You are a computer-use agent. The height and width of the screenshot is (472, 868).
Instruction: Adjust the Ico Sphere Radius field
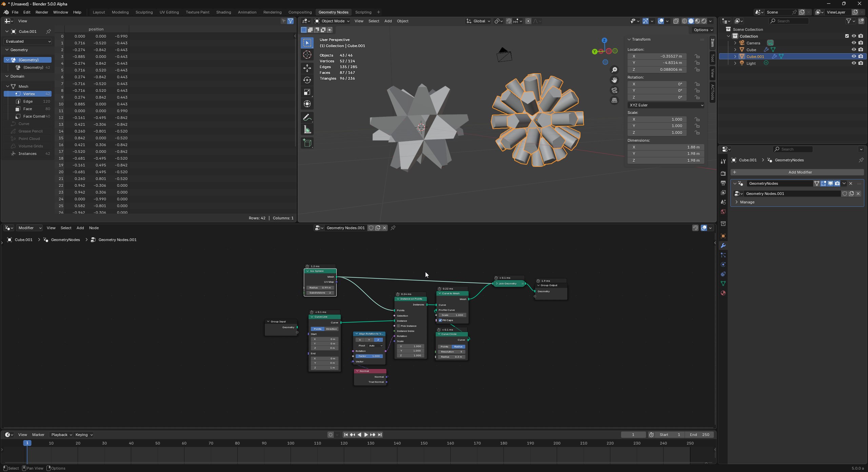coord(320,288)
